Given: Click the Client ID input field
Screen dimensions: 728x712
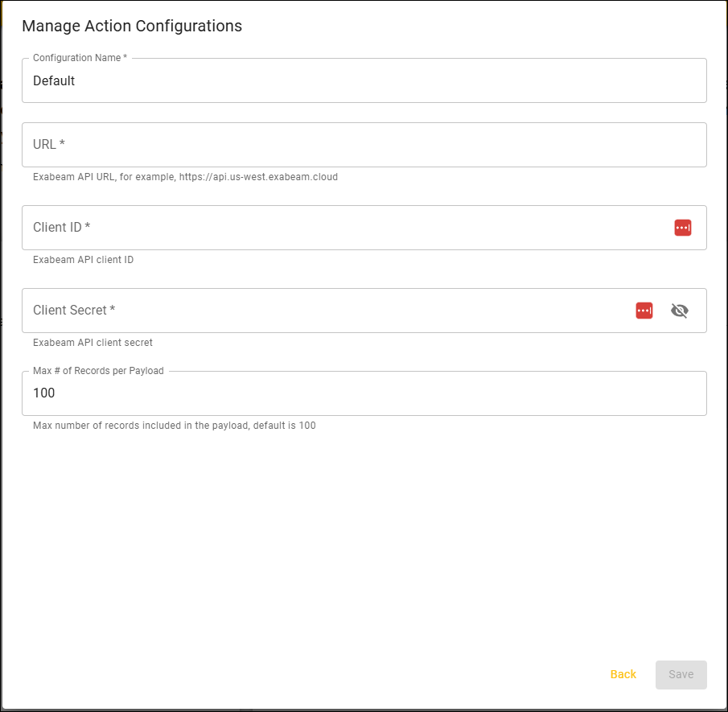Looking at the screenshot, I should 364,228.
